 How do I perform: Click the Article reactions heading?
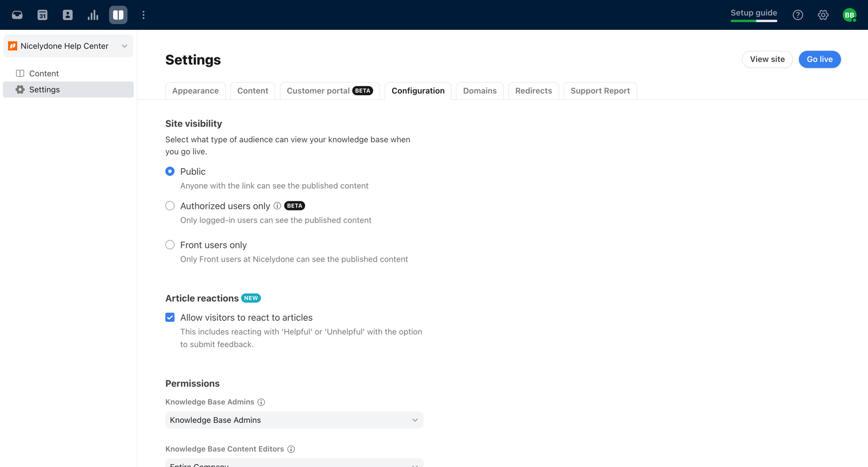[202, 298]
